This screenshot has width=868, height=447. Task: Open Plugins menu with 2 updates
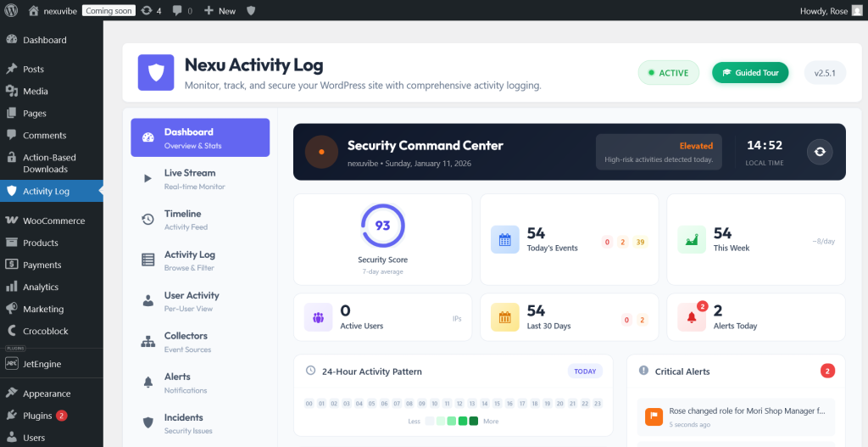coord(52,416)
